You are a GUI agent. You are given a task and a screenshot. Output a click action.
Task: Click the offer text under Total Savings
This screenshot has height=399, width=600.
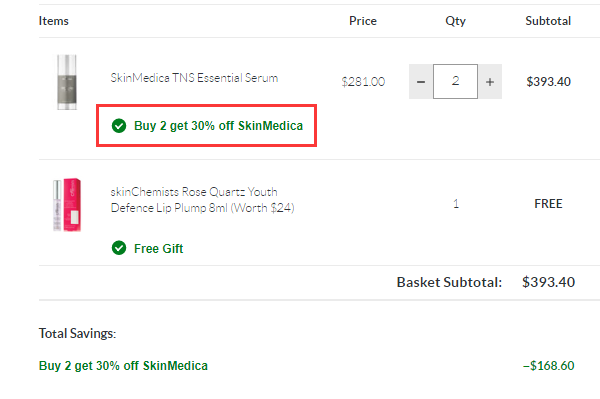(x=123, y=366)
